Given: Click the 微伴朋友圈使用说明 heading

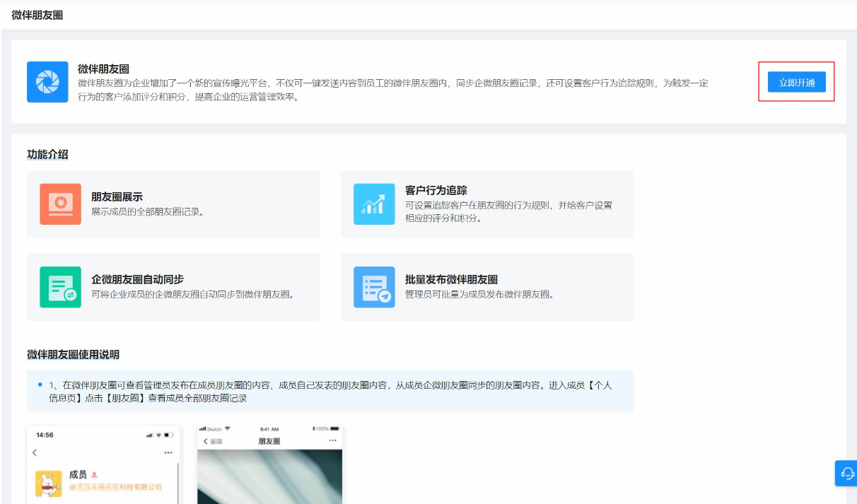Looking at the screenshot, I should 73,354.
